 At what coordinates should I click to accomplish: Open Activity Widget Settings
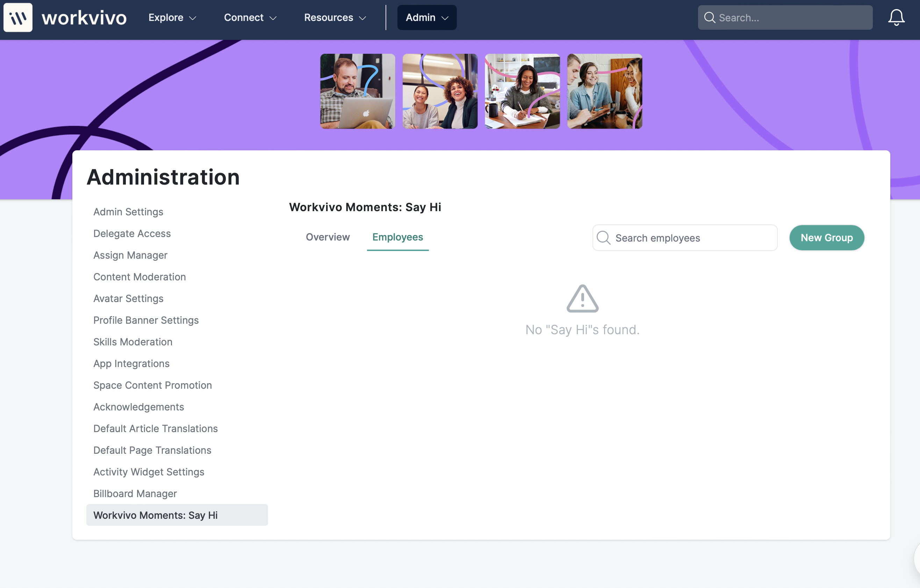tap(149, 472)
